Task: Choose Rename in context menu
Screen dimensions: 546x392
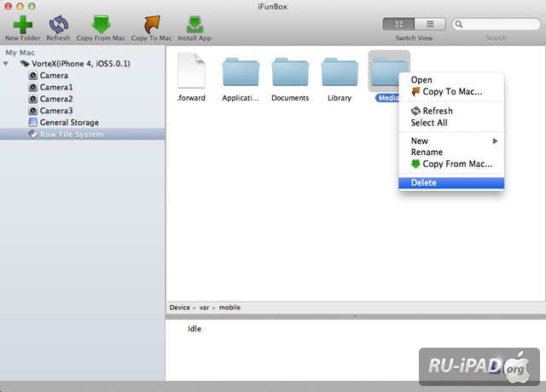Action: [451, 153]
